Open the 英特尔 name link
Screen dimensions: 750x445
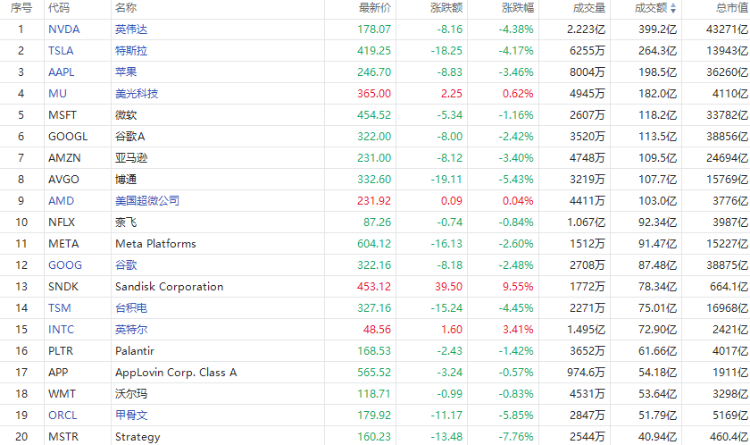click(x=131, y=330)
